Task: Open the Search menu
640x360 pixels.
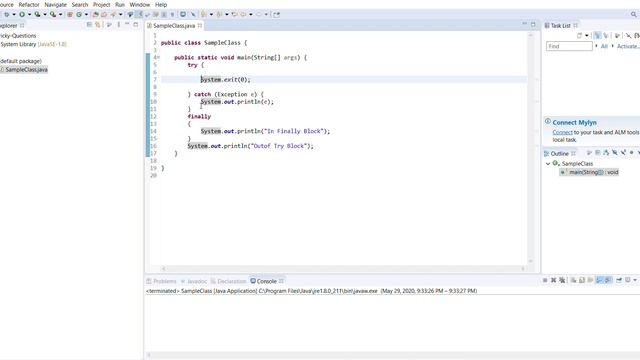Action: 80,4
